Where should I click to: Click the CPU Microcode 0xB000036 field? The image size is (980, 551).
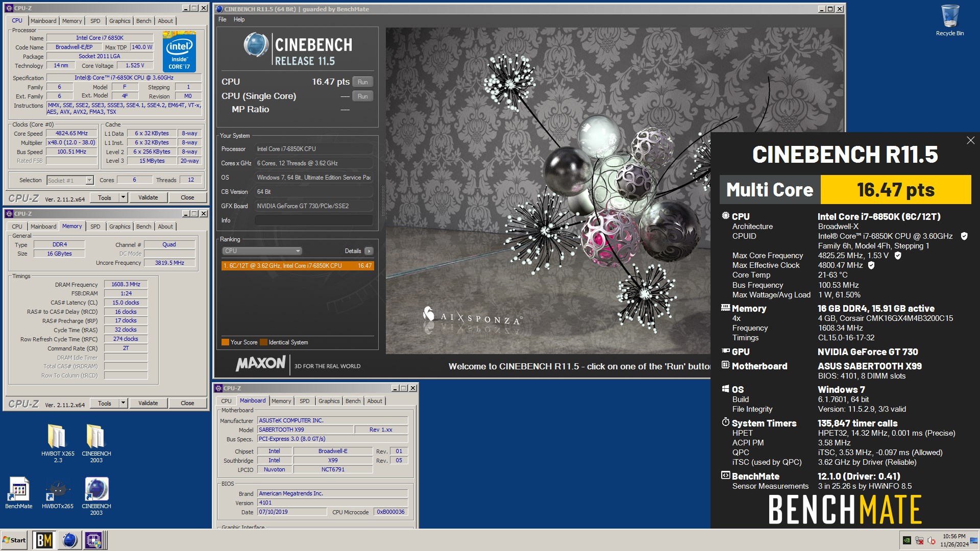390,512
